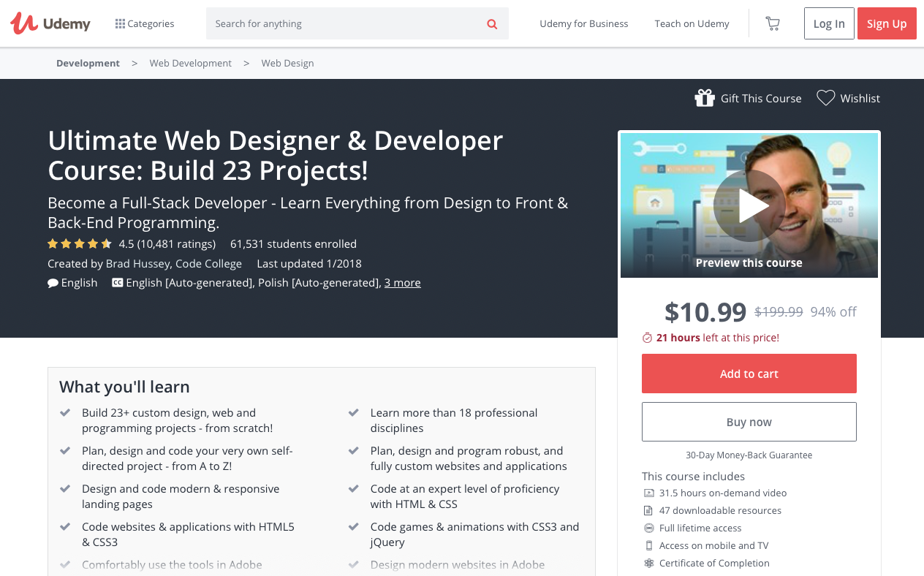The width and height of the screenshot is (924, 576).
Task: Click 'Last updated 1/2018' text
Action: pyautogui.click(x=309, y=263)
